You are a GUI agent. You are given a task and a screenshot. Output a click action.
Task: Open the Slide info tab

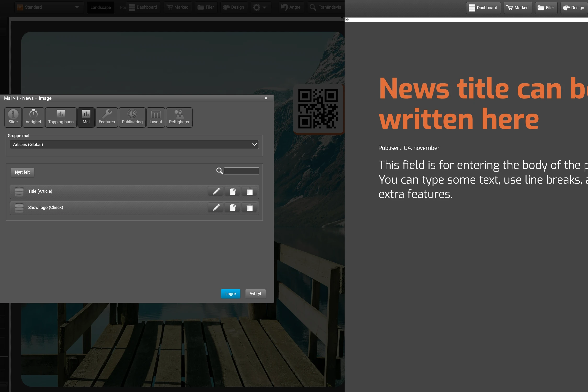point(13,117)
